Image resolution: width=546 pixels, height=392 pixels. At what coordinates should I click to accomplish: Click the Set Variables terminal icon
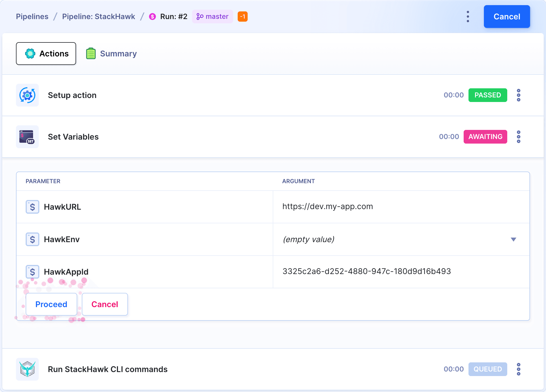[27, 137]
